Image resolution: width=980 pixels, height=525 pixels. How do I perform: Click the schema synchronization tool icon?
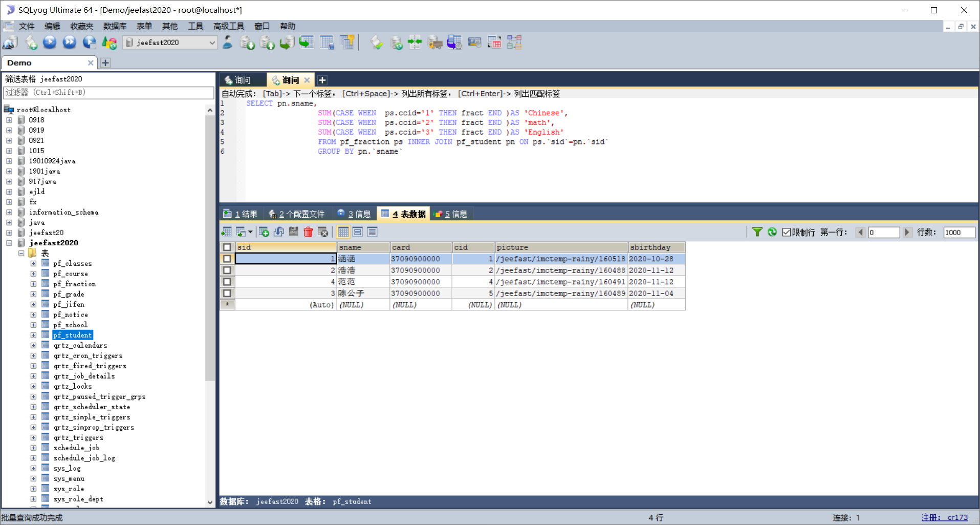coord(415,43)
